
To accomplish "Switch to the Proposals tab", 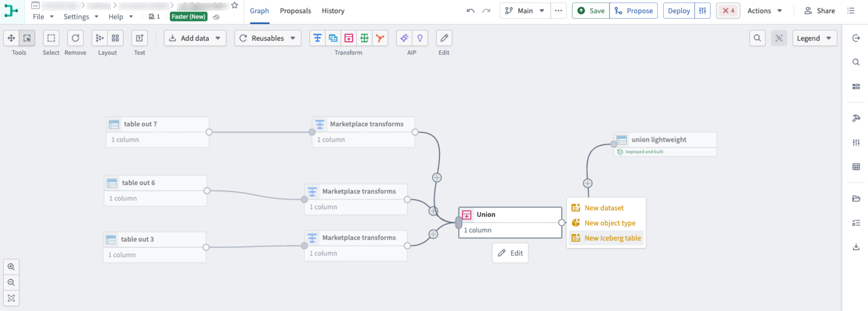I will (x=295, y=11).
